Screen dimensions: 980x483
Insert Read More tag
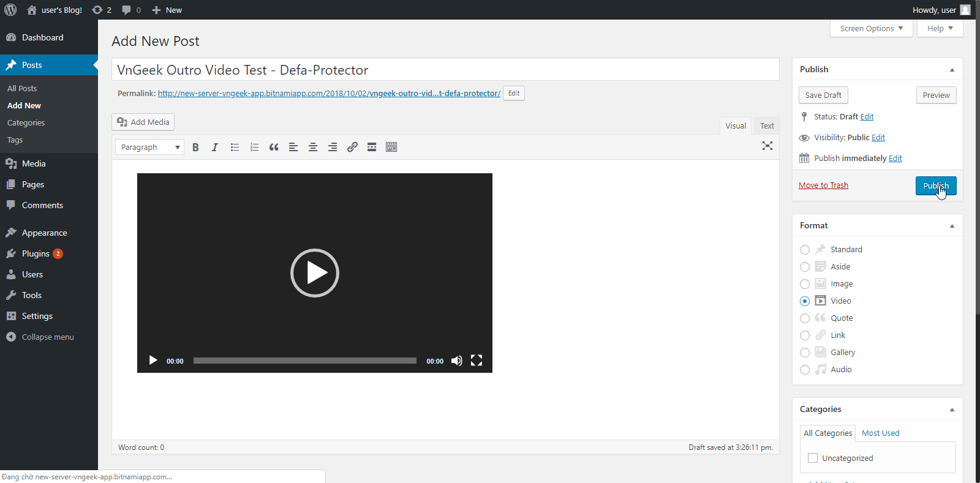pyautogui.click(x=372, y=147)
